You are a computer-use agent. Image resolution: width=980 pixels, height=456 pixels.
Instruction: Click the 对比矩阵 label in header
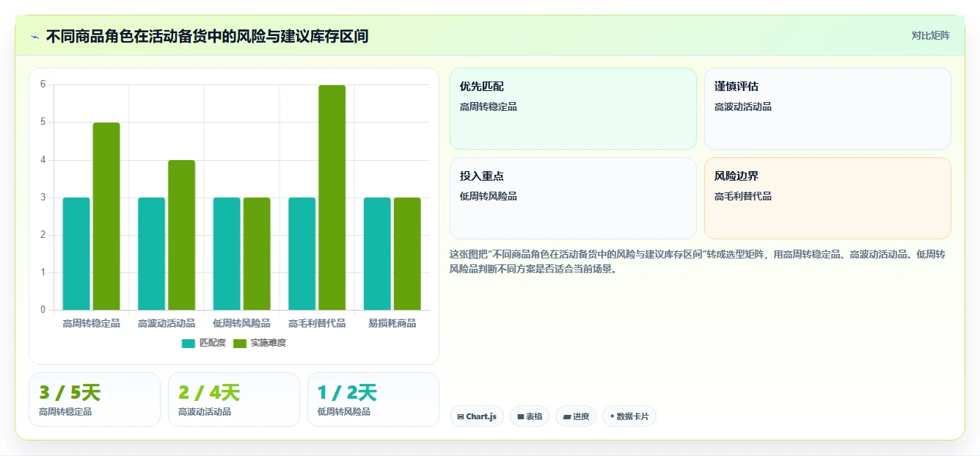pyautogui.click(x=930, y=35)
